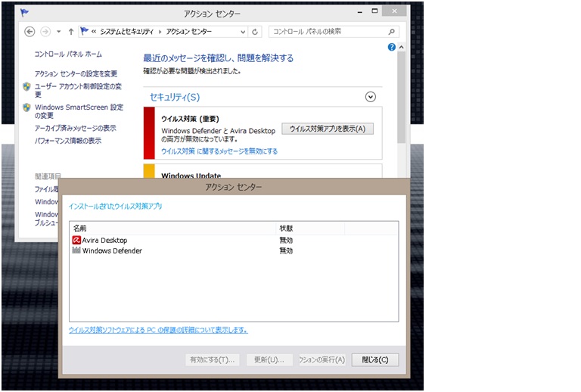Image resolution: width=581 pixels, height=392 pixels.
Task: Select the Windows Defender row
Action: tap(234, 250)
